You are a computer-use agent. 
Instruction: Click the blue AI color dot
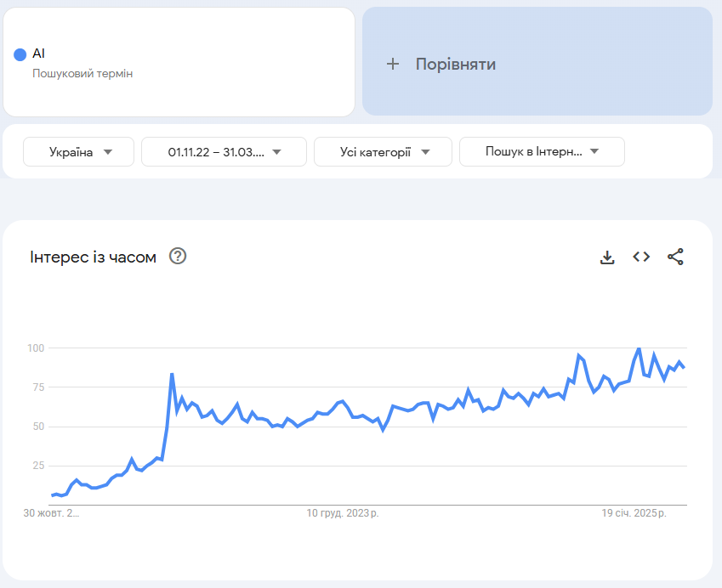pyautogui.click(x=20, y=54)
